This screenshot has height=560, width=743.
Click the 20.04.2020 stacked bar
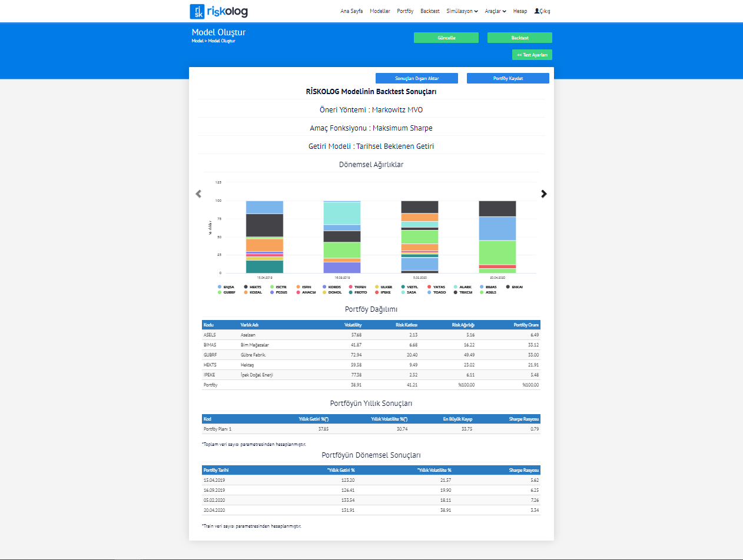pos(497,237)
